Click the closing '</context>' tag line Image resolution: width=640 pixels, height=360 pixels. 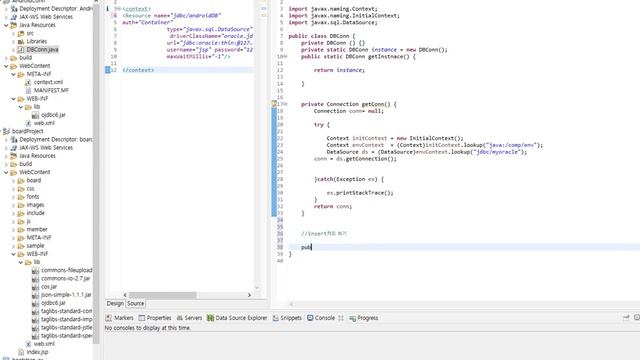pos(138,70)
